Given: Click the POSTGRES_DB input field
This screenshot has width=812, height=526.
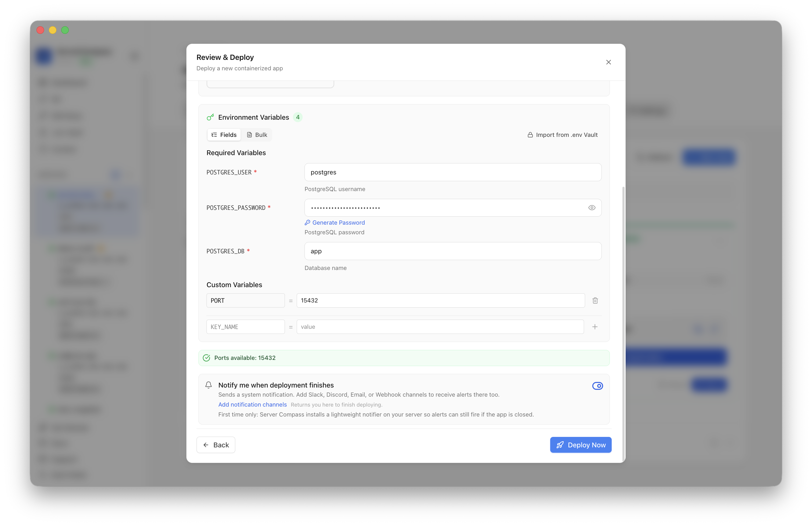Looking at the screenshot, I should click(453, 251).
